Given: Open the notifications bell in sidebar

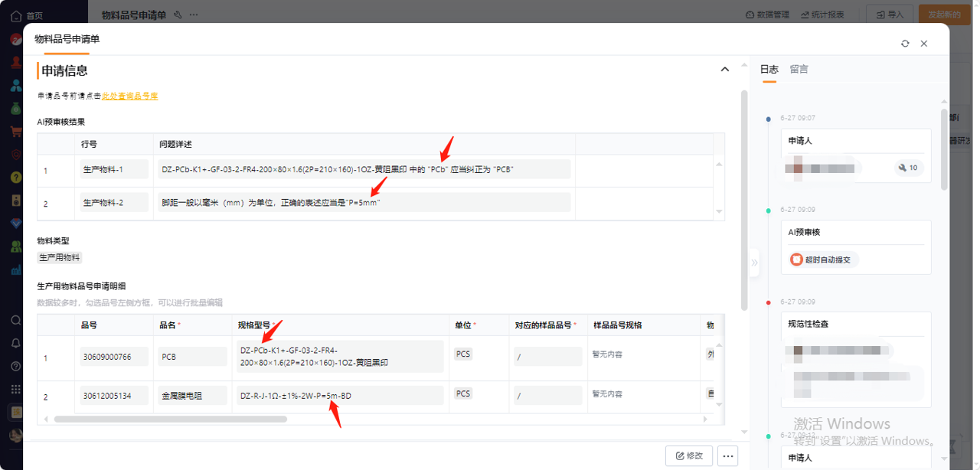Looking at the screenshot, I should pyautogui.click(x=15, y=343).
